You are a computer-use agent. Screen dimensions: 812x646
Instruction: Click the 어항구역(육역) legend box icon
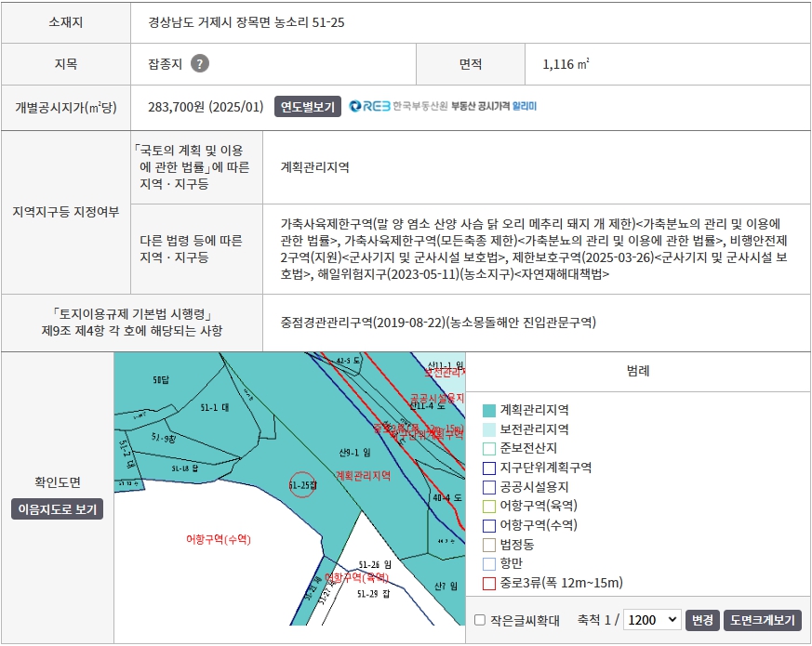489,506
